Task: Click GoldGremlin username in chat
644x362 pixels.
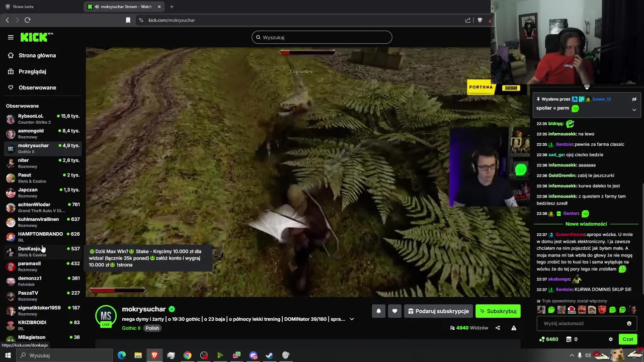Action: tap(562, 175)
